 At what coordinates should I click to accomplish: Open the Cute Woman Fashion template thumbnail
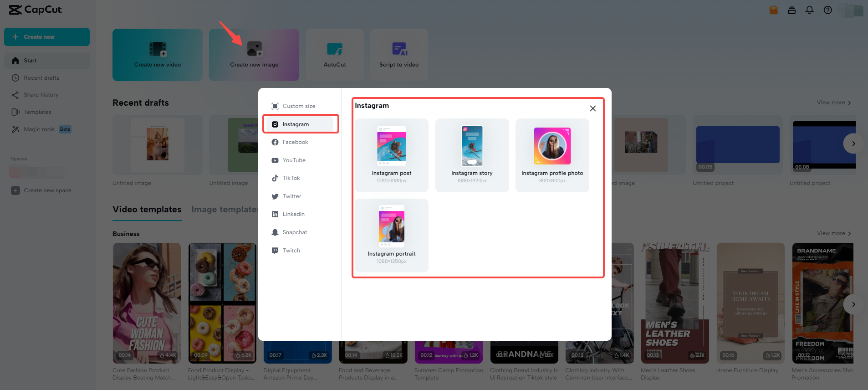[147, 303]
